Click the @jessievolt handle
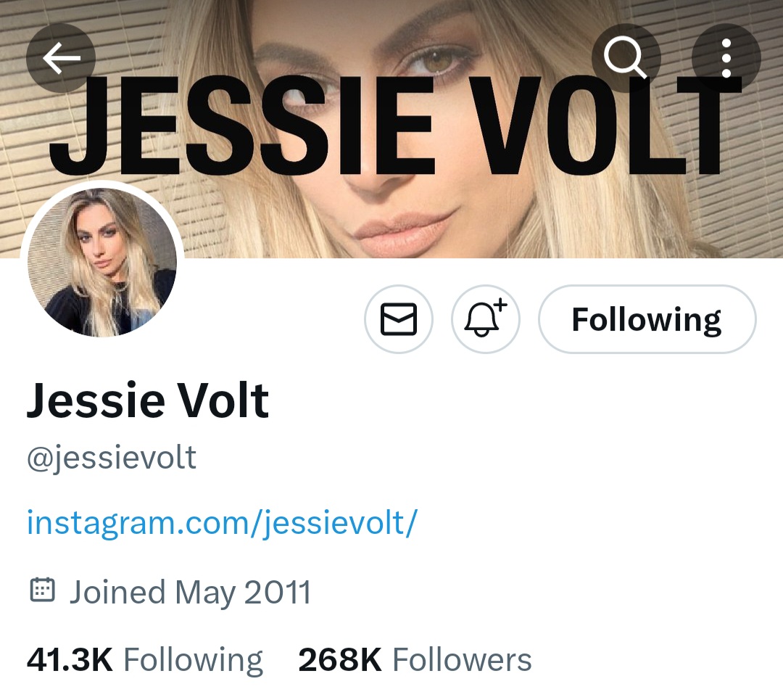 click(x=112, y=458)
